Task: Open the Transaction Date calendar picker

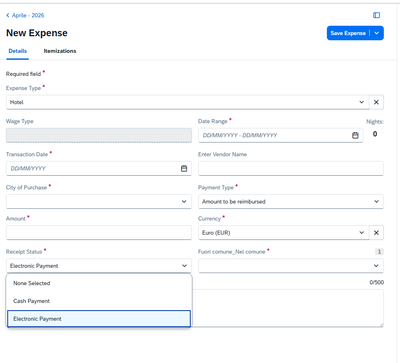Action: coord(184,168)
